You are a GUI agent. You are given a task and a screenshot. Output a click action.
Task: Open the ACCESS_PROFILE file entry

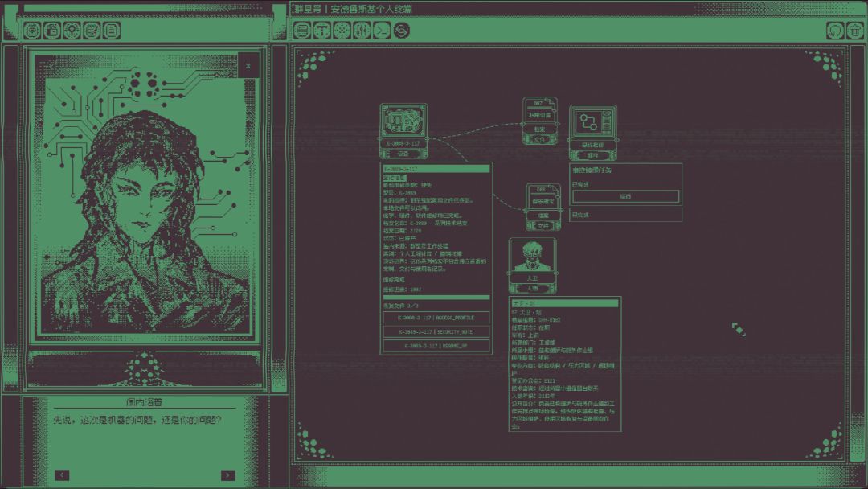(436, 318)
